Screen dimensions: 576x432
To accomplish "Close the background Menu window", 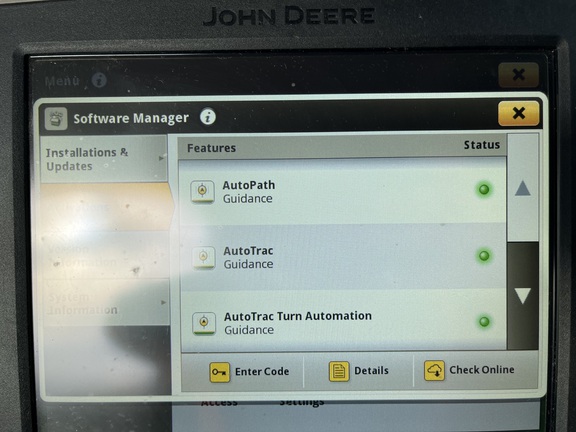I will point(518,75).
